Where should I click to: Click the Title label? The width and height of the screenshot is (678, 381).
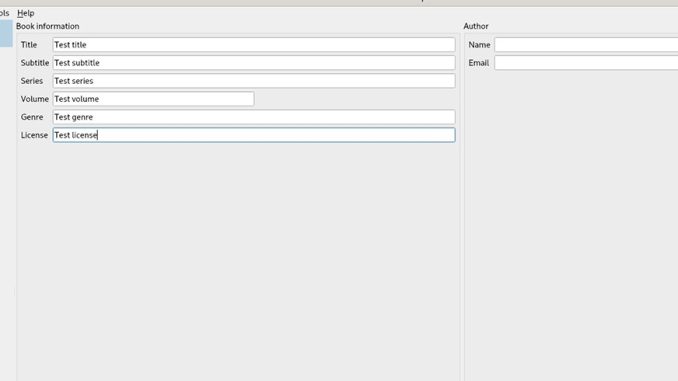(29, 45)
